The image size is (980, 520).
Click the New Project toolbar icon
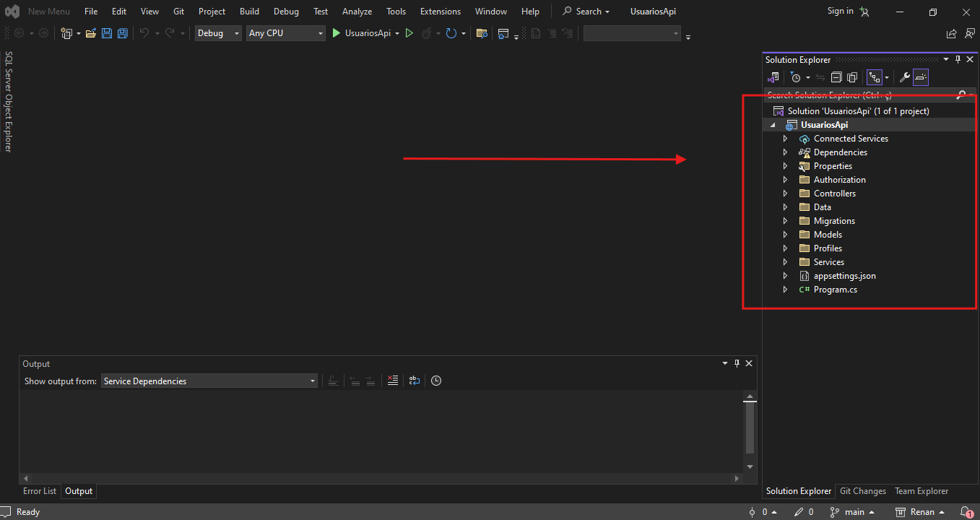click(x=66, y=33)
